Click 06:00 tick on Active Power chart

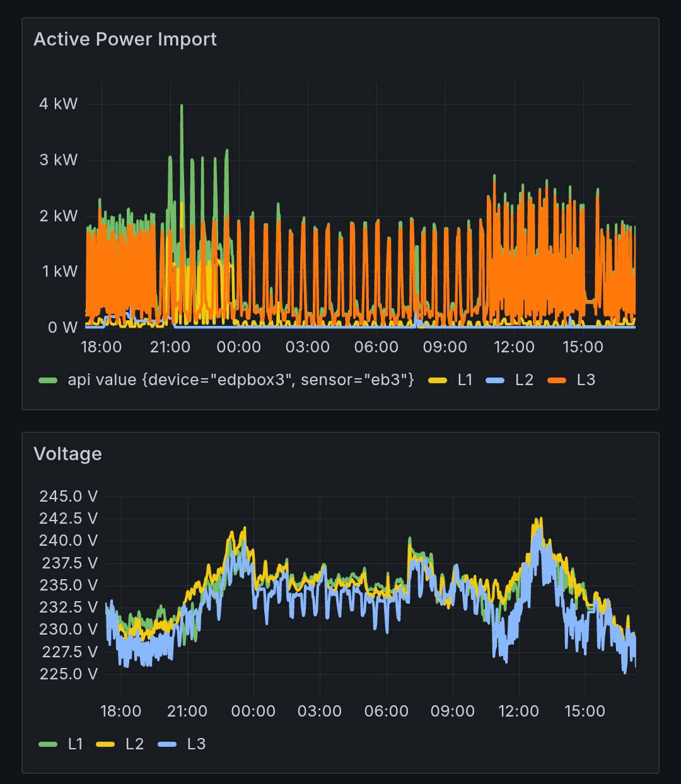(x=376, y=347)
